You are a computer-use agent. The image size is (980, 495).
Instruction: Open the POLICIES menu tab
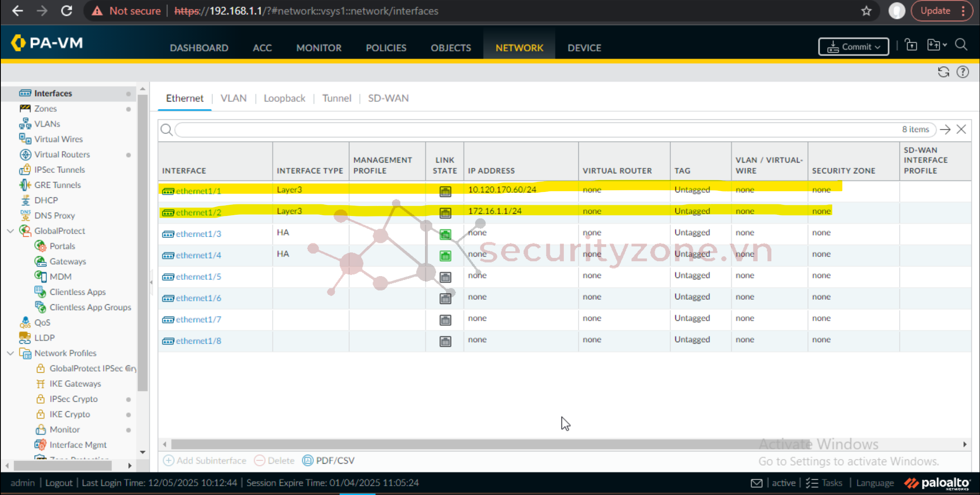(x=386, y=48)
